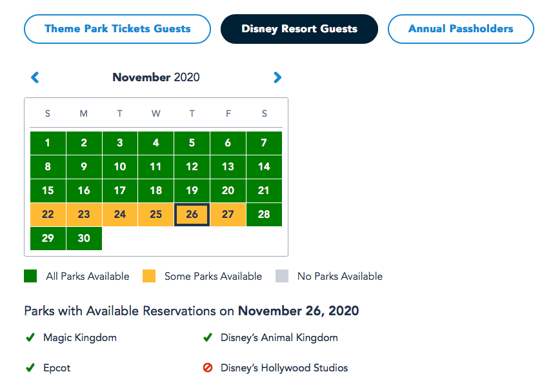Select November 26 on the calendar
The width and height of the screenshot is (542, 392).
pyautogui.click(x=192, y=215)
